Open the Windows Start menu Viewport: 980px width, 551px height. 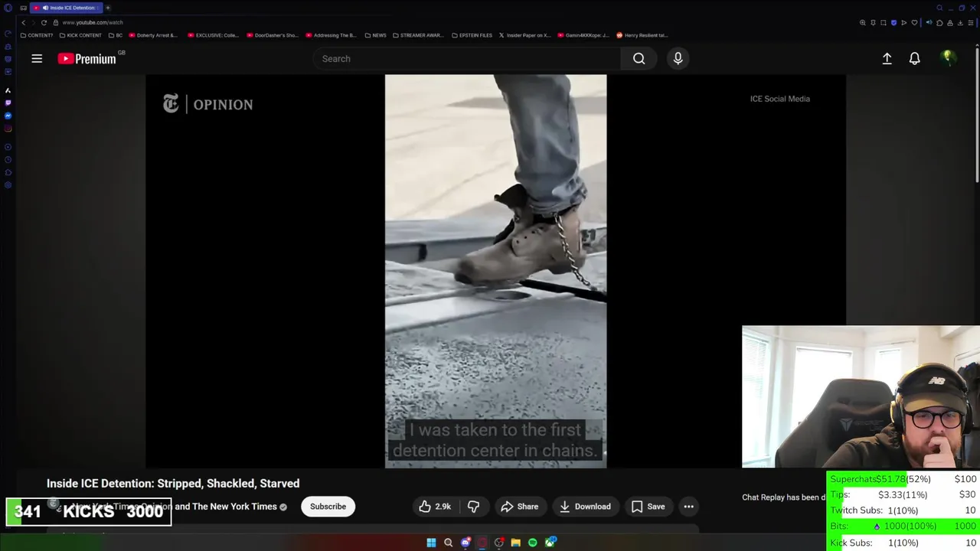pos(431,543)
